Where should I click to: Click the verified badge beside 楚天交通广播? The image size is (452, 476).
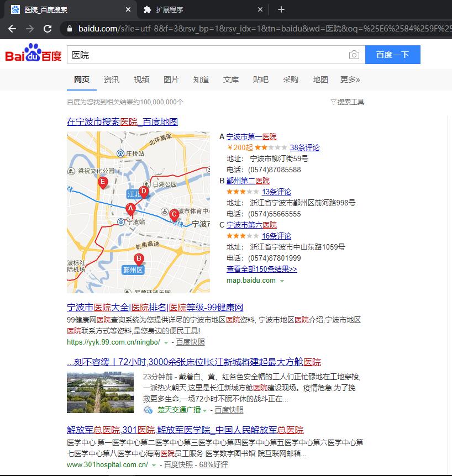pos(147,410)
